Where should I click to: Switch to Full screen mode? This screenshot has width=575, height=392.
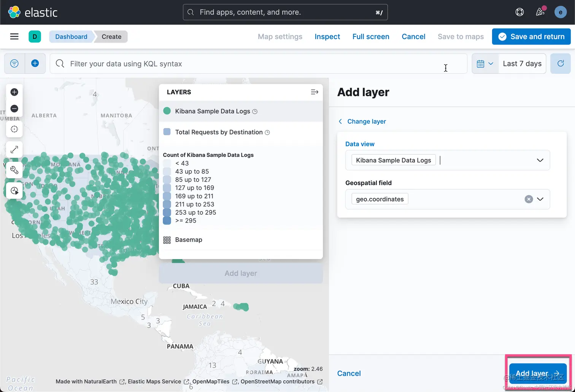point(371,36)
